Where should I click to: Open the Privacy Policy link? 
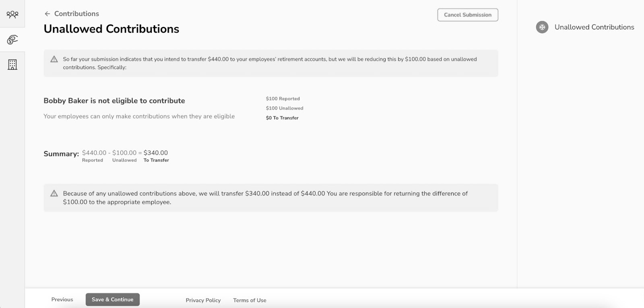tap(203, 300)
